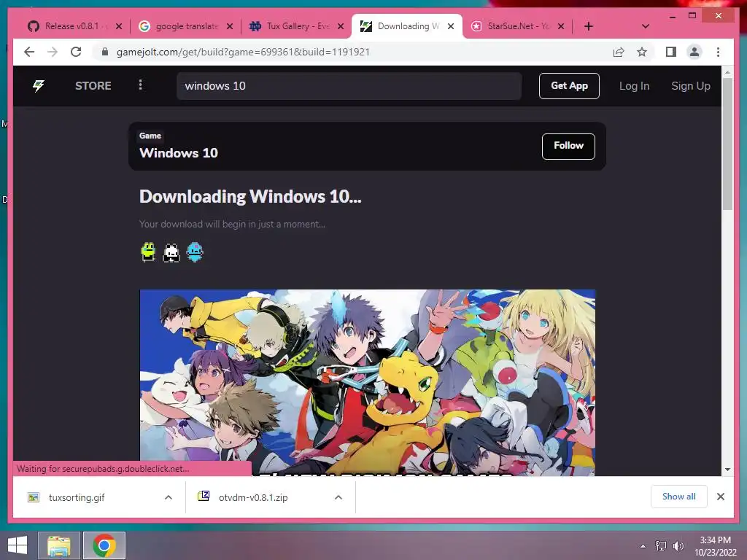Reload the current page
747x560 pixels.
click(x=76, y=52)
